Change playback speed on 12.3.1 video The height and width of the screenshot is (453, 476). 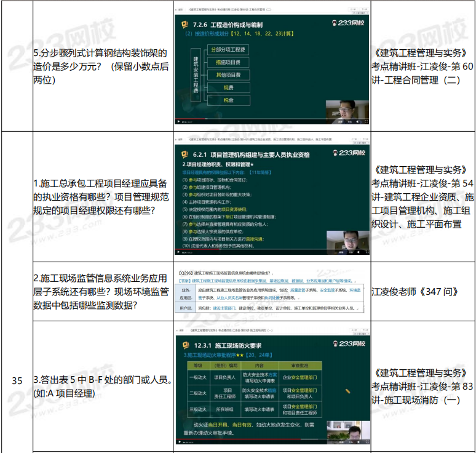click(349, 441)
